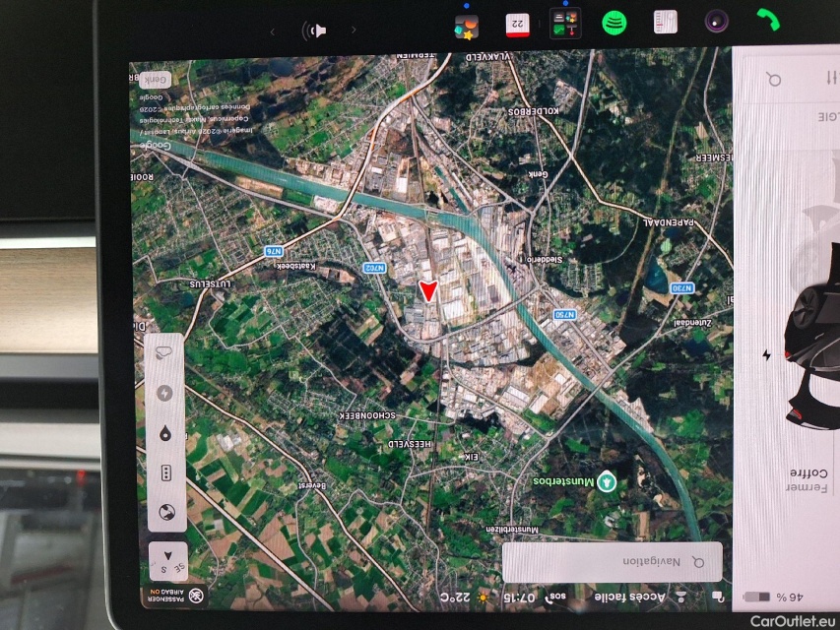The width and height of the screenshot is (840, 630).
Task: Tap the Google logo on the map
Action: tap(155, 146)
